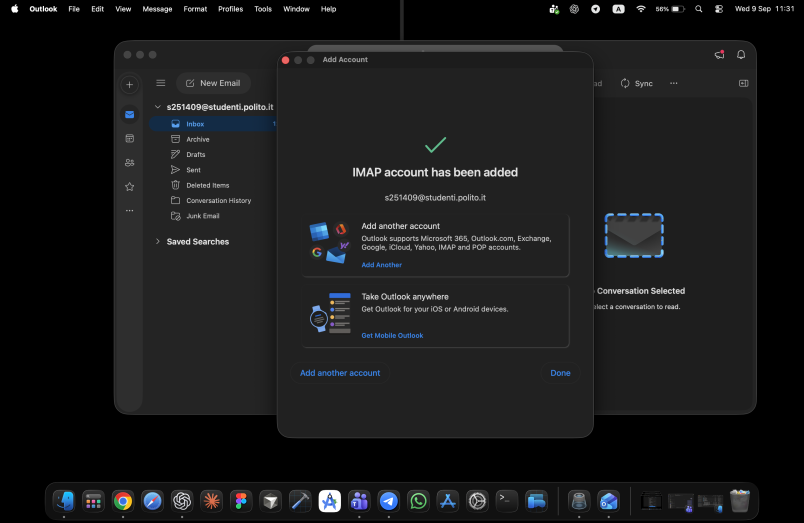Open the Window menu
804x523 pixels.
tap(296, 9)
